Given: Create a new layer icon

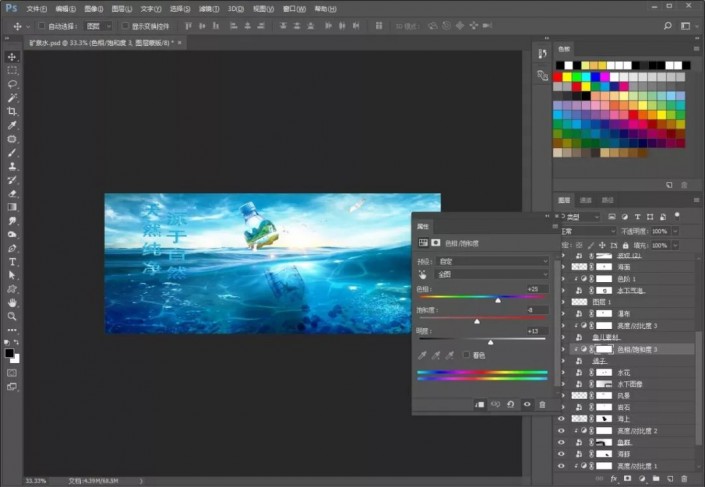Looking at the screenshot, I should click(x=670, y=479).
